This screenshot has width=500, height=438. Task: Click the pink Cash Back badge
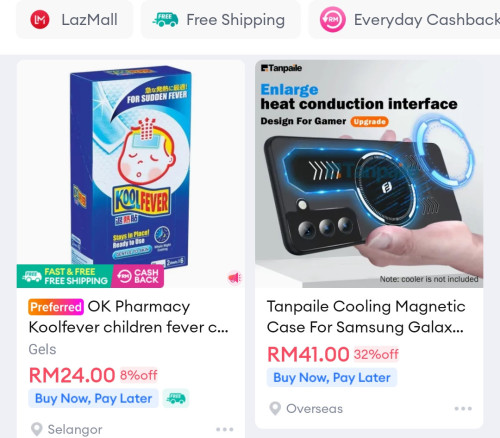[138, 276]
